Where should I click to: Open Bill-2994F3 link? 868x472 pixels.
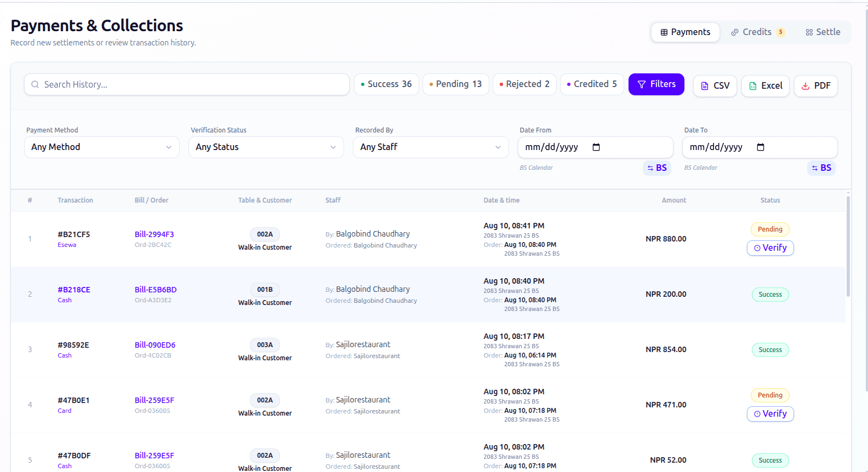pos(154,234)
